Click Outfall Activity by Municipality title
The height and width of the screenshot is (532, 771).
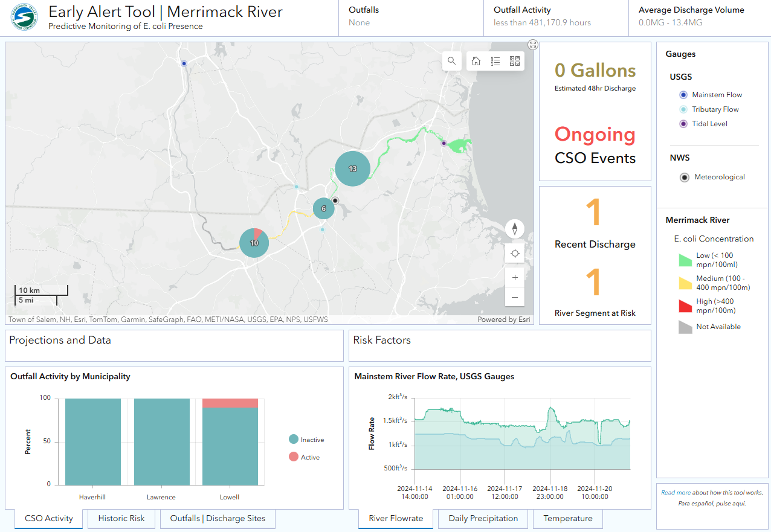70,376
